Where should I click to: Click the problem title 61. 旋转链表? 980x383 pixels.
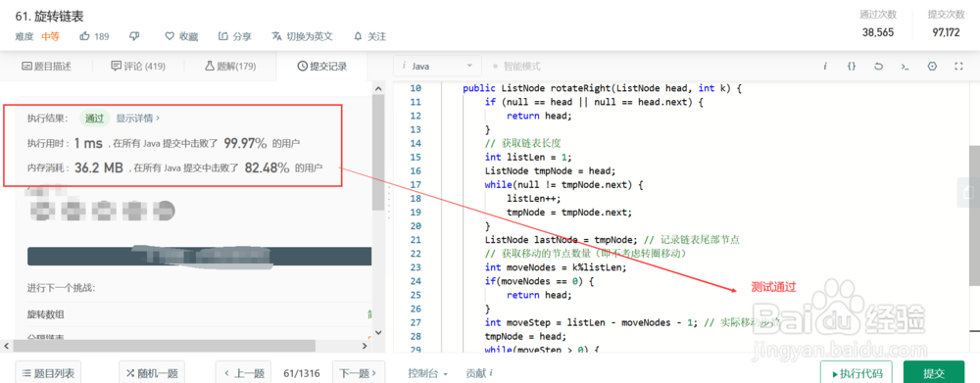pos(49,17)
